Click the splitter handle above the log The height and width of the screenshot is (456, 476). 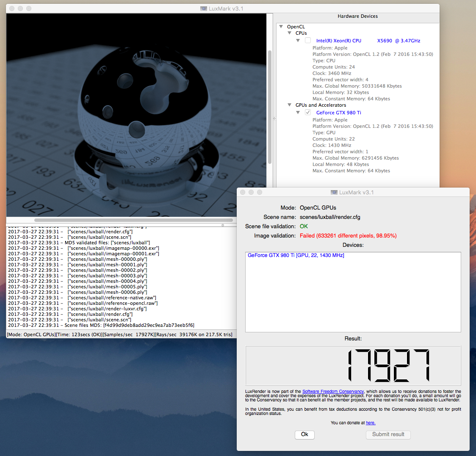click(x=223, y=225)
